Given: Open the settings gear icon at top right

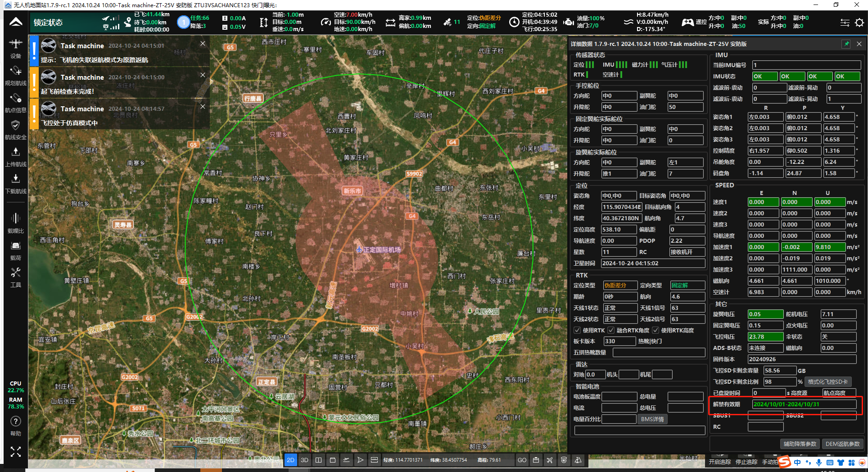Looking at the screenshot, I should 859,23.
